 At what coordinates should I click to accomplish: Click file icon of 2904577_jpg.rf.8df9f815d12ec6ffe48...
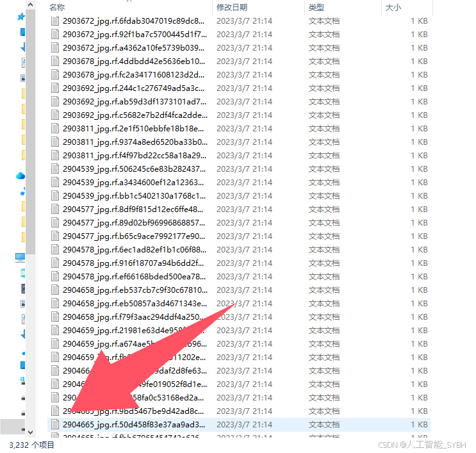click(x=55, y=209)
